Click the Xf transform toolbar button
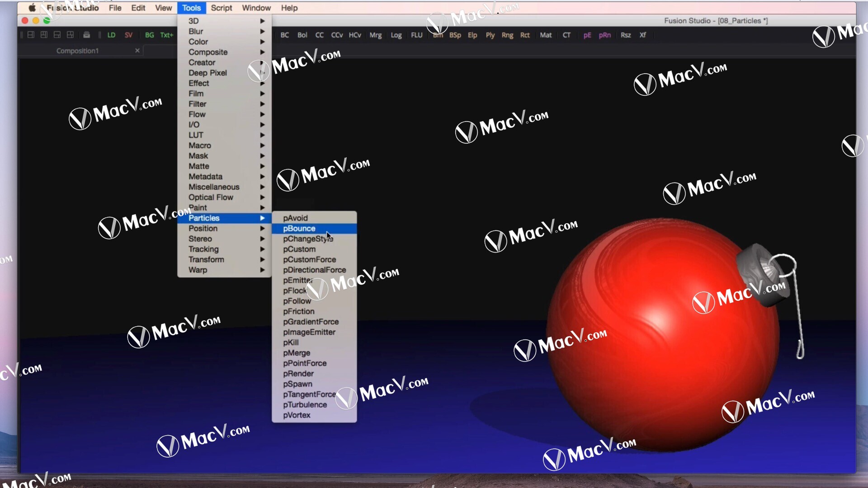 [643, 35]
